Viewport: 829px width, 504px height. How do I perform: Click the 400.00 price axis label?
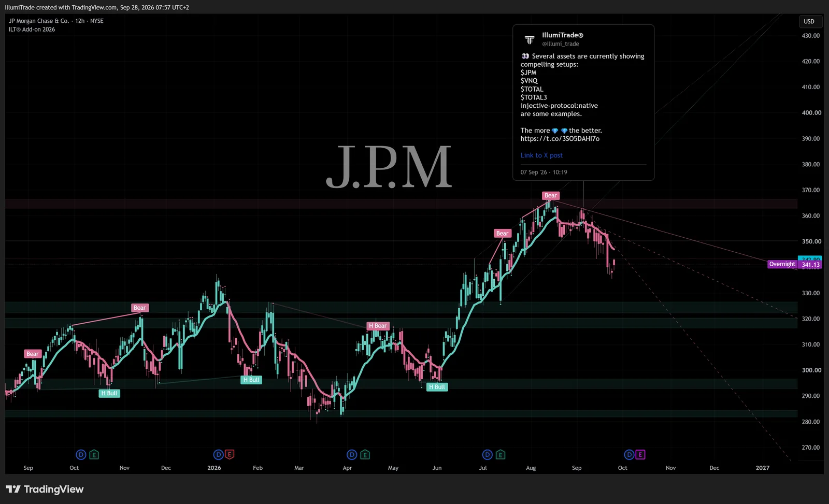pos(811,113)
